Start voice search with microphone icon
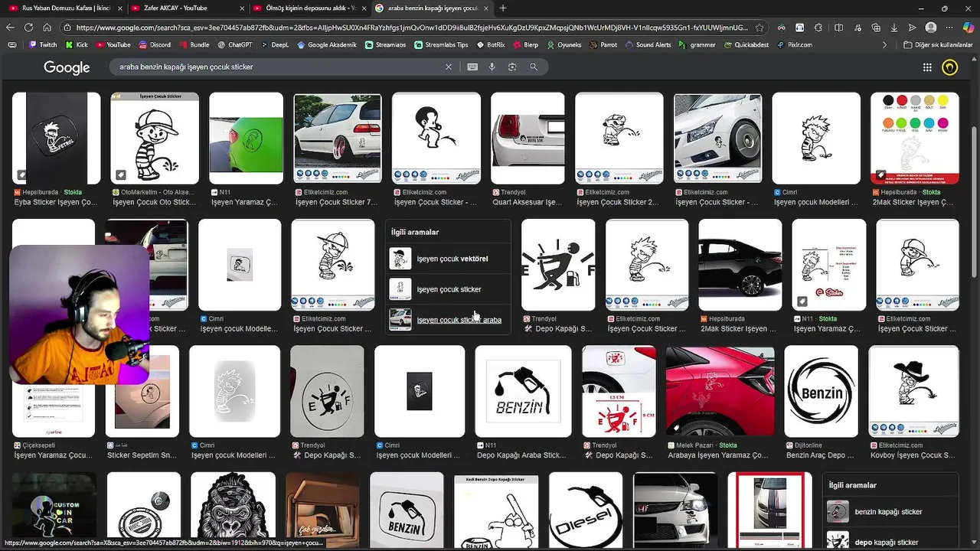 (492, 67)
